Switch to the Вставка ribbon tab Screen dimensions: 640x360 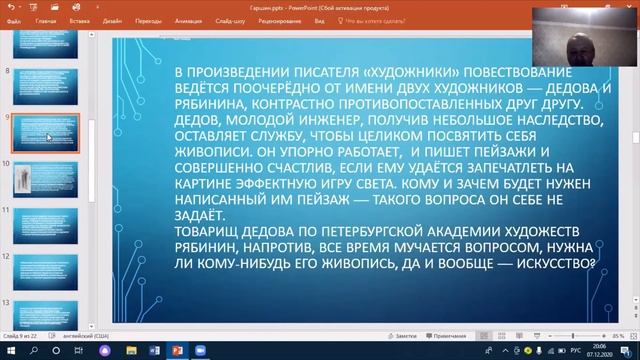click(x=80, y=21)
